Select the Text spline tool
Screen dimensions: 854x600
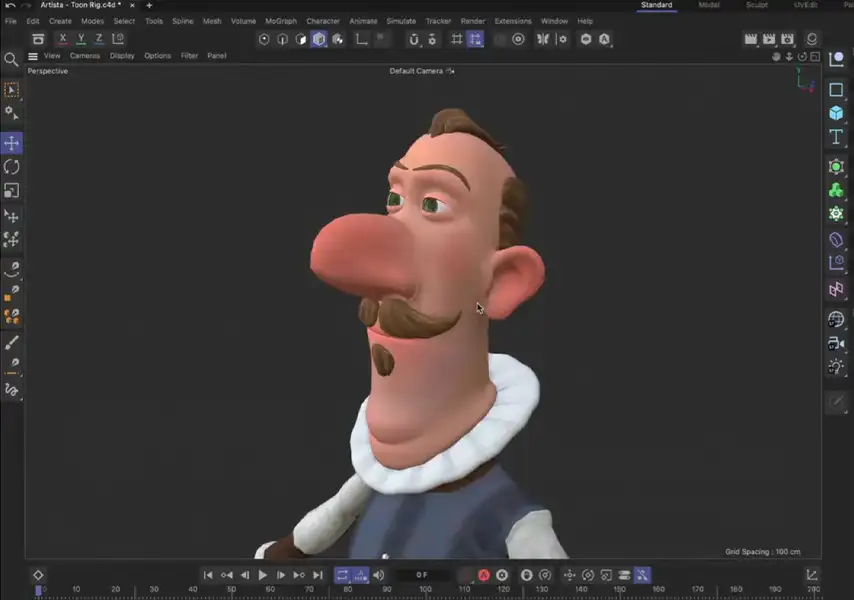tap(836, 137)
